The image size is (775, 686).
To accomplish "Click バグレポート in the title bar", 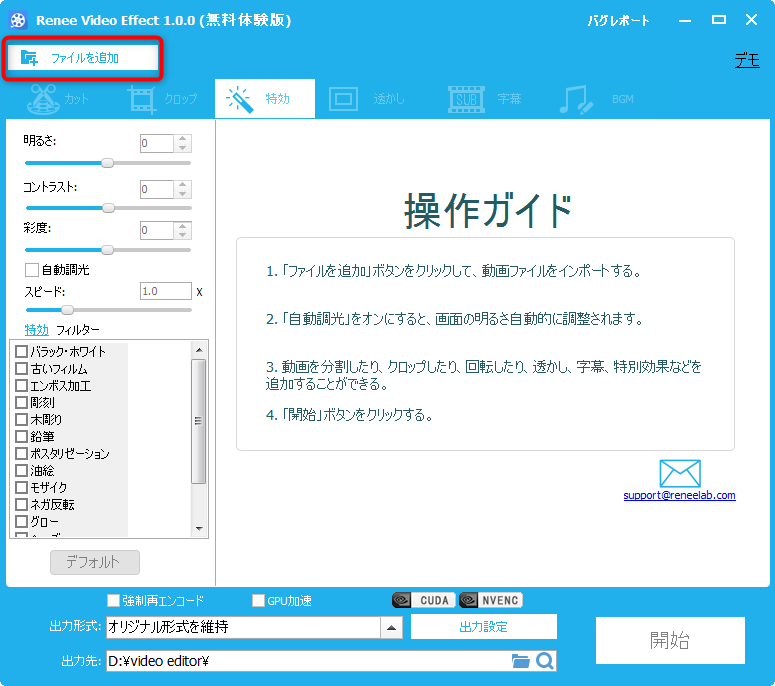I will (618, 21).
